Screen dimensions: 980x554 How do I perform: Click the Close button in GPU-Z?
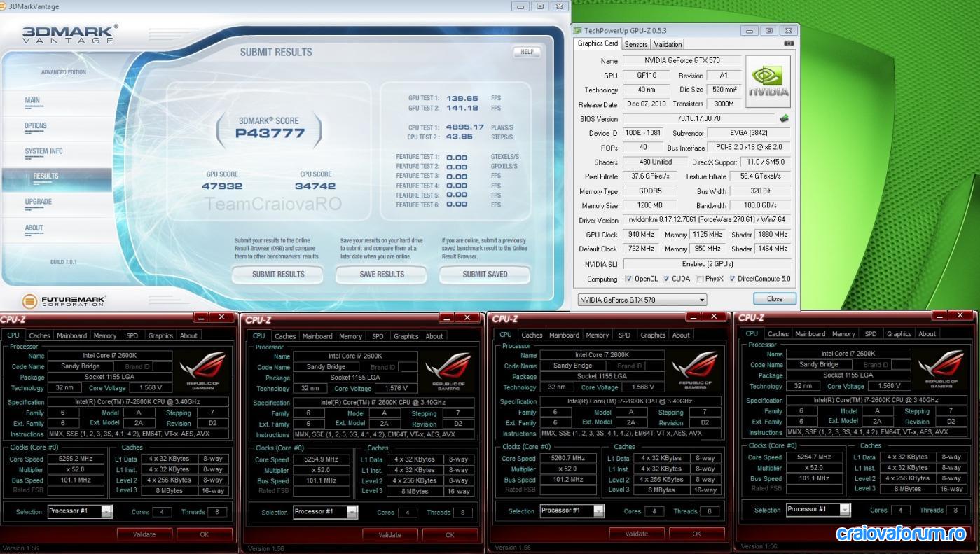[775, 298]
